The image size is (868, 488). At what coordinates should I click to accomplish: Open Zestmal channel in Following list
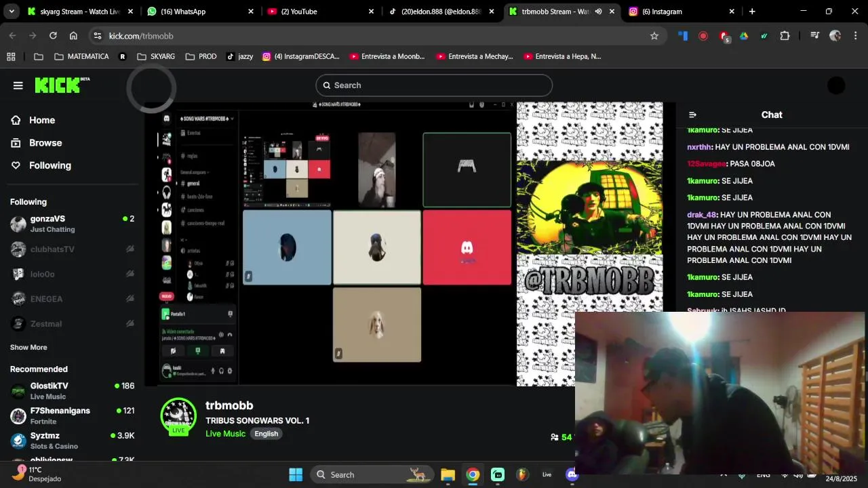[x=72, y=323]
